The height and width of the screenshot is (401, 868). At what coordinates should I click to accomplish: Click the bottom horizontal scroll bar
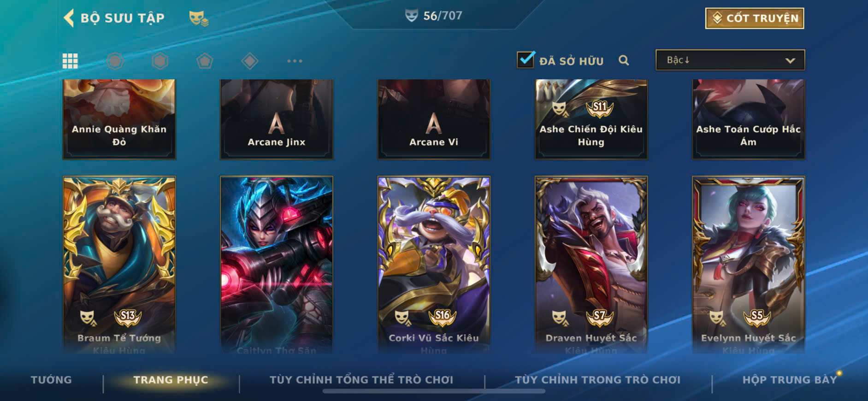click(434, 391)
